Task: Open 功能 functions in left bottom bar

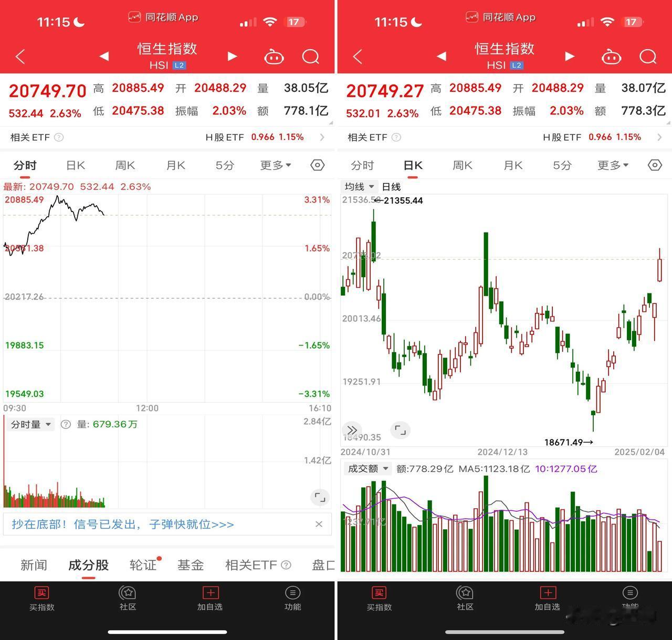Action: point(292,599)
